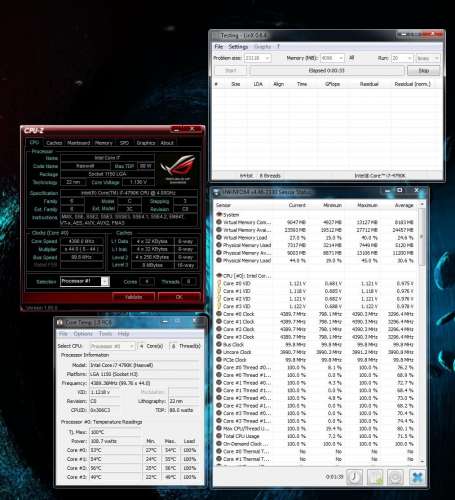Select the Core #1 Clock row in HWiNFO

coord(315,322)
